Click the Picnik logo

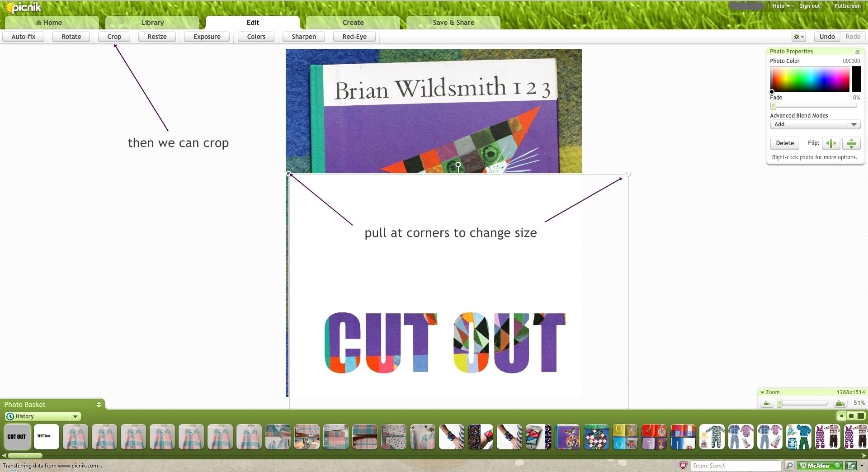[x=24, y=8]
